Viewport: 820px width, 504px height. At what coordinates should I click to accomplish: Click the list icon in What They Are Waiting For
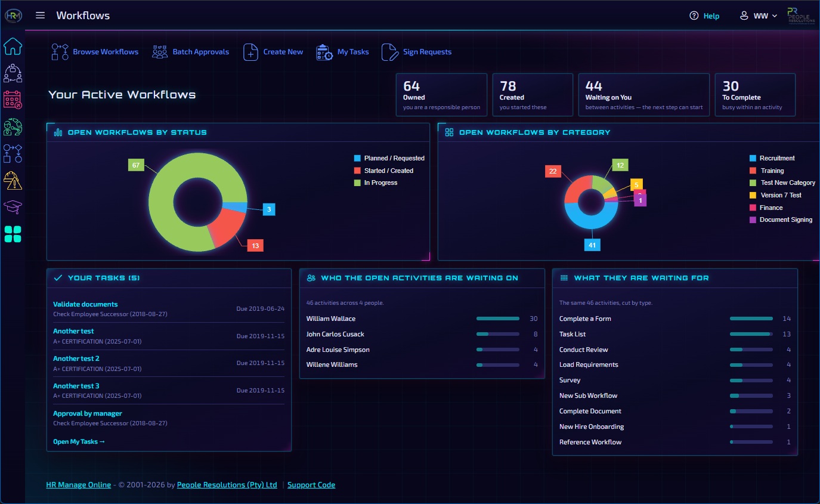click(x=564, y=278)
